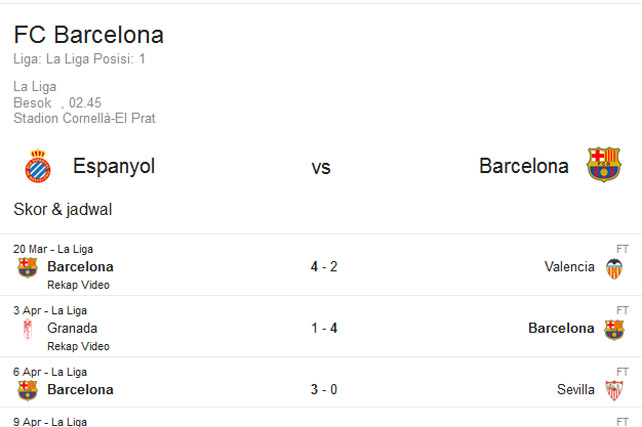
Task: Click the Granada club crest
Action: coord(27,329)
